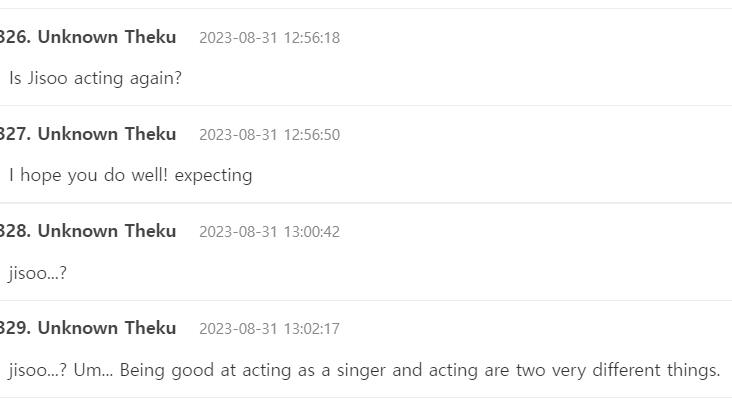This screenshot has width=732, height=402.
Task: Click the comment number 327 label
Action: (14, 134)
